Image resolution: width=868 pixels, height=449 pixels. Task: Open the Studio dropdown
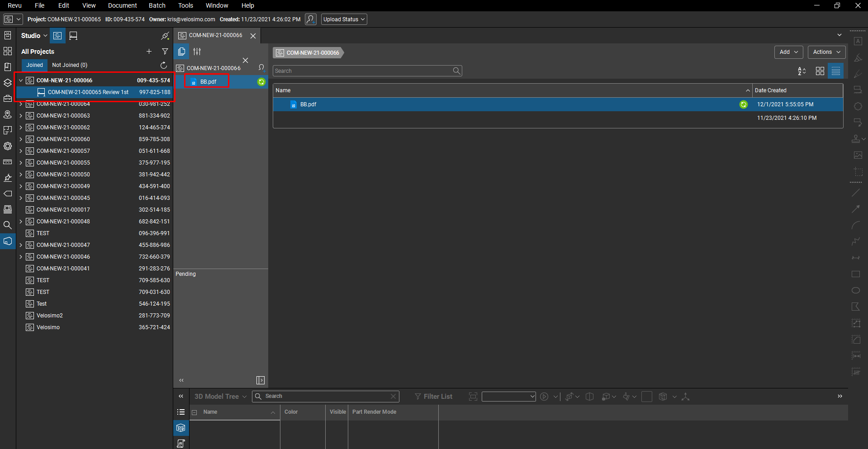click(x=34, y=36)
